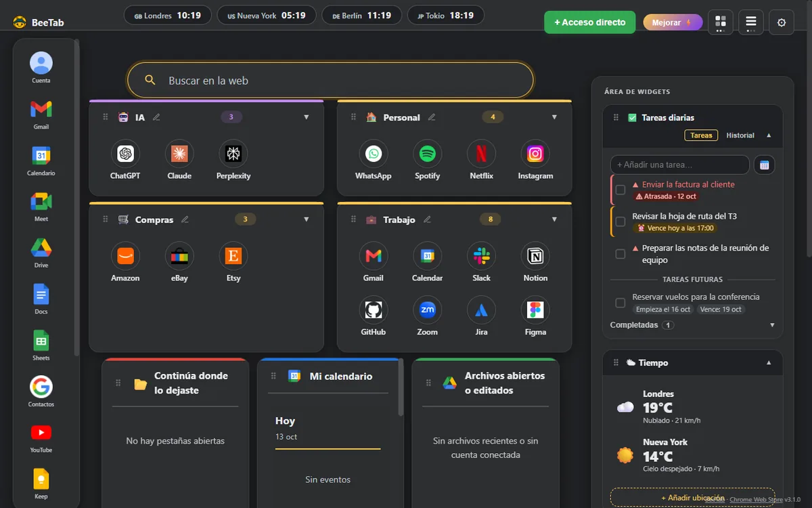The image size is (812, 508).
Task: Expand the Completadas section
Action: pos(773,325)
